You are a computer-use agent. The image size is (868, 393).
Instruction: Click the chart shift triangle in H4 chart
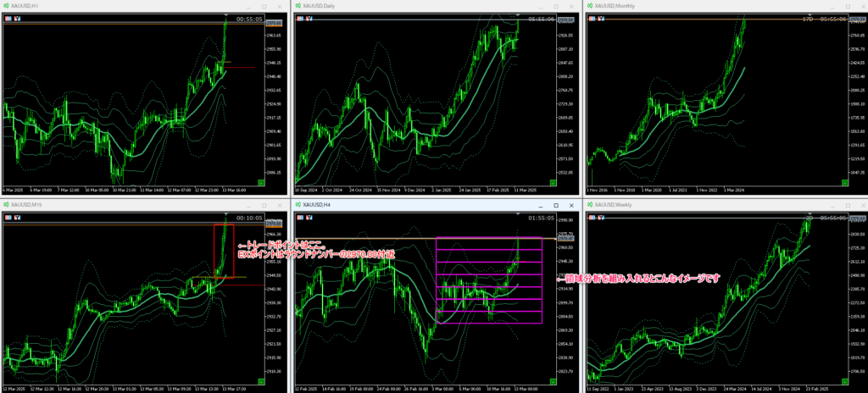(x=516, y=214)
